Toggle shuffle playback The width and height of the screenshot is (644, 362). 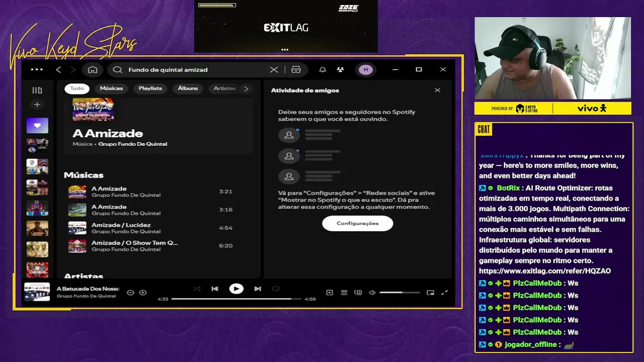point(197,289)
